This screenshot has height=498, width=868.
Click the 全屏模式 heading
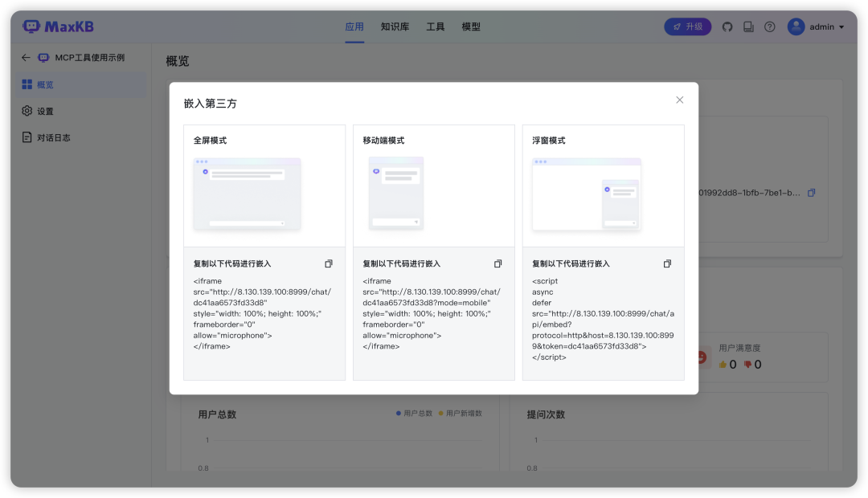210,141
